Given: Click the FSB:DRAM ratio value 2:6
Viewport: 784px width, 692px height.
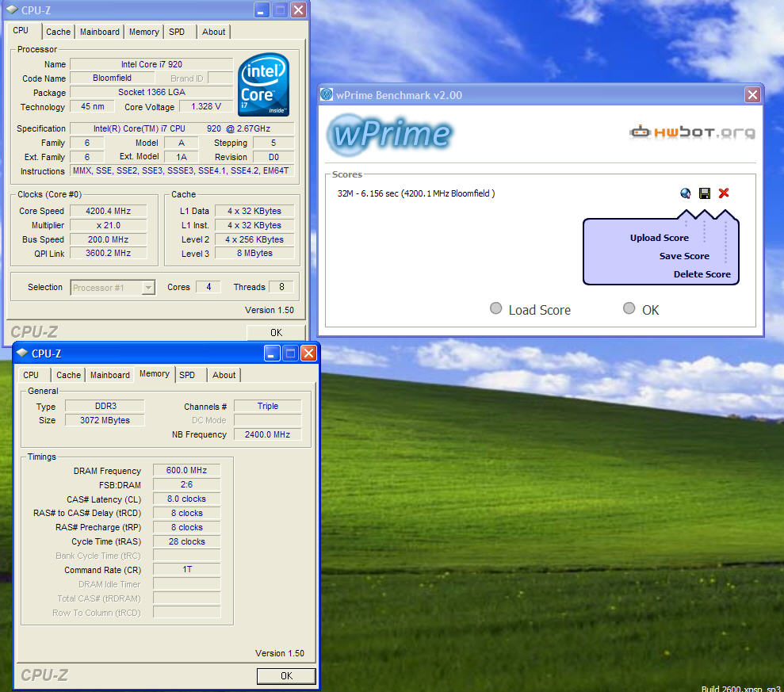Looking at the screenshot, I should coord(186,484).
